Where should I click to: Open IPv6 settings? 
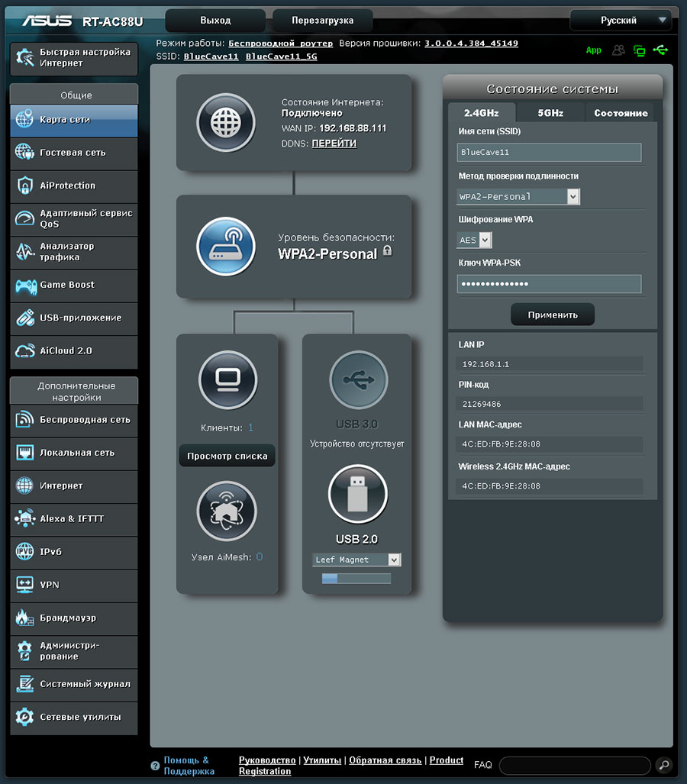pos(74,552)
